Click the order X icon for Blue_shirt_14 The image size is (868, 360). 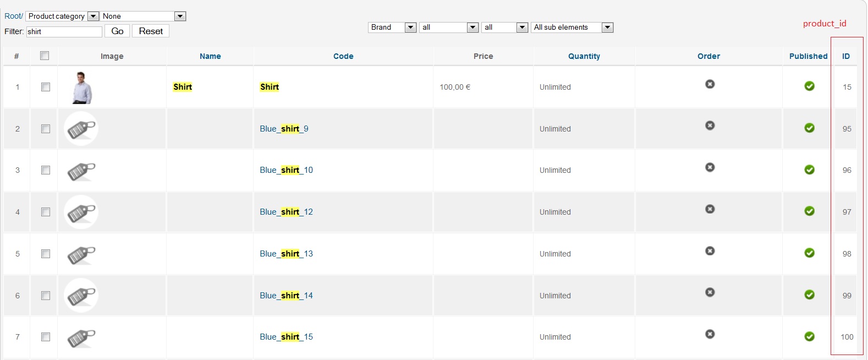coord(710,292)
